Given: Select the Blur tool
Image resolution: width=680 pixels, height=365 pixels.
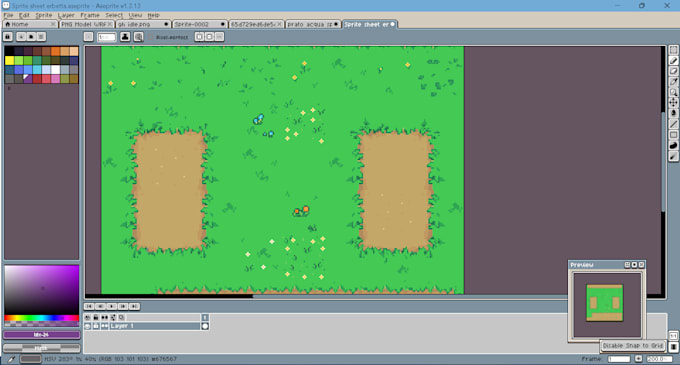Looking at the screenshot, I should tap(673, 156).
